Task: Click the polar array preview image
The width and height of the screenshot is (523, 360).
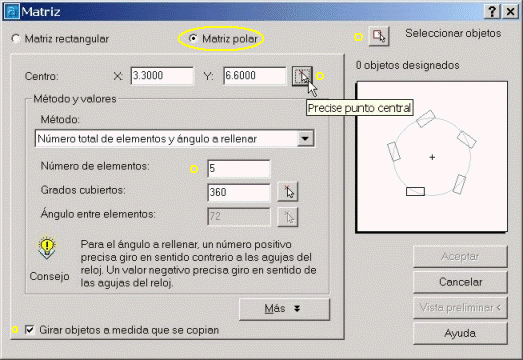Action: coord(432,156)
